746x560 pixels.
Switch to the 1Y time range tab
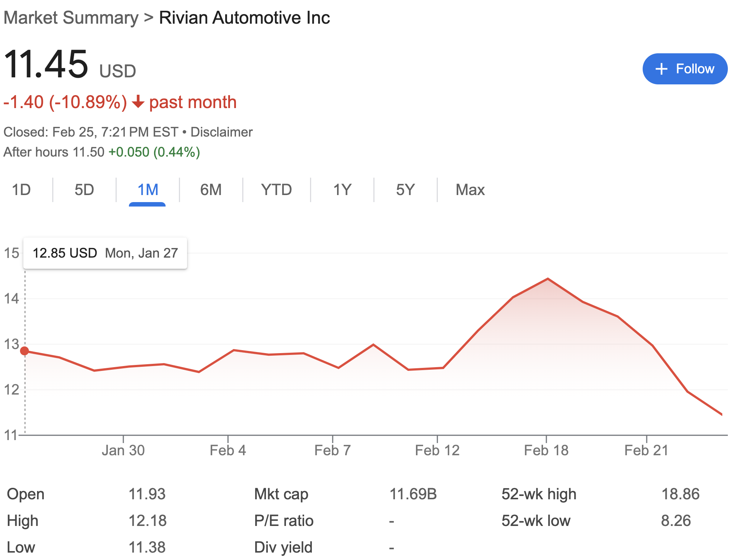(342, 190)
